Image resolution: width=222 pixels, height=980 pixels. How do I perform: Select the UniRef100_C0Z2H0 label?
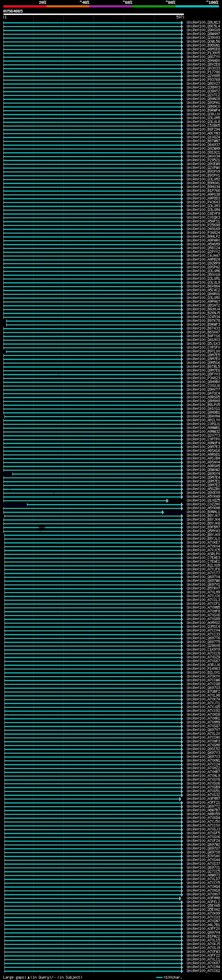[203, 504]
